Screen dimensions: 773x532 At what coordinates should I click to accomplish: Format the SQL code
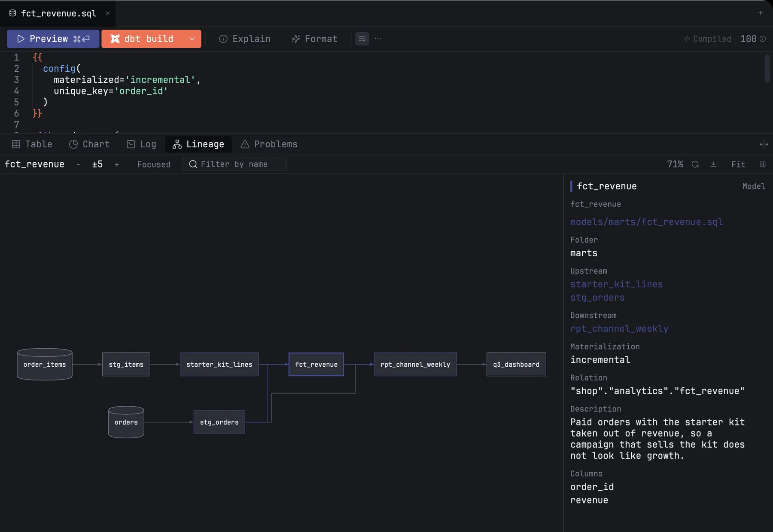[314, 39]
